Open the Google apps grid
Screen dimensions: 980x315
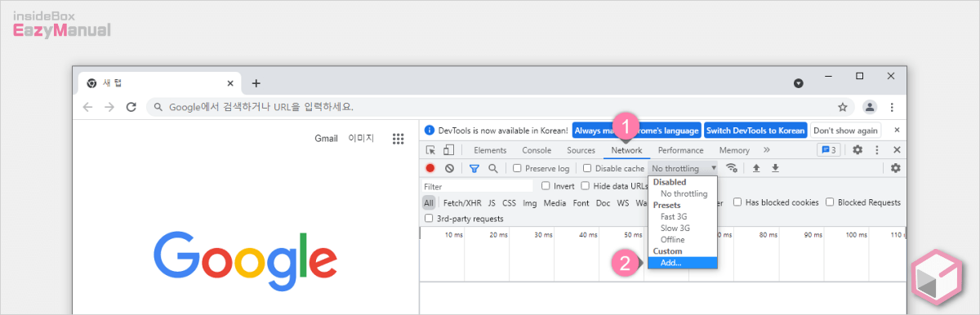click(399, 139)
